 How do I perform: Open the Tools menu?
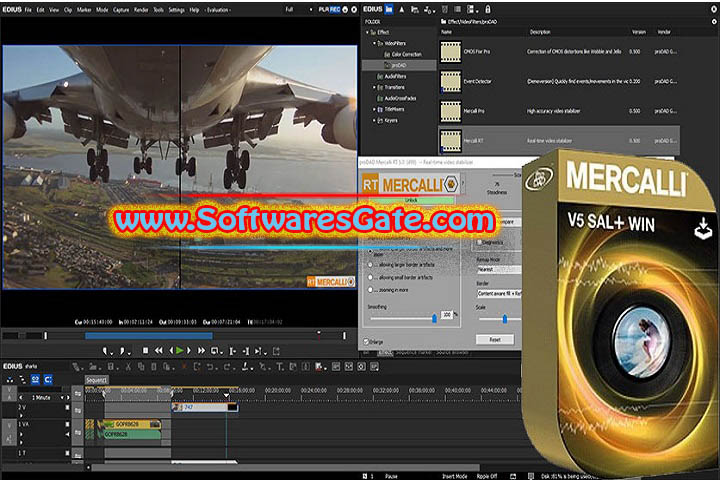coord(158,10)
